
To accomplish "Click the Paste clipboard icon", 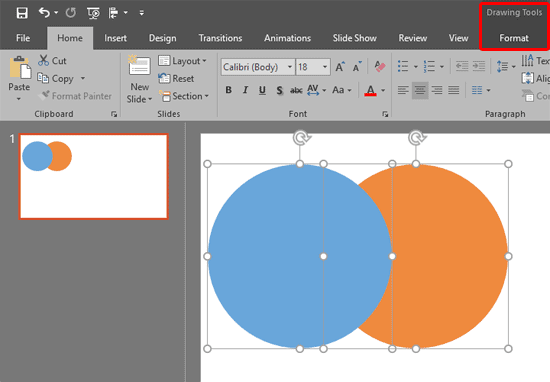I will point(20,67).
